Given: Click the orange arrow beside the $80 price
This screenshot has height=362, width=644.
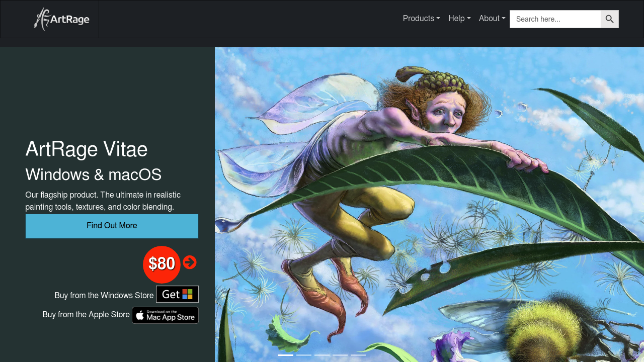Looking at the screenshot, I should click(190, 262).
